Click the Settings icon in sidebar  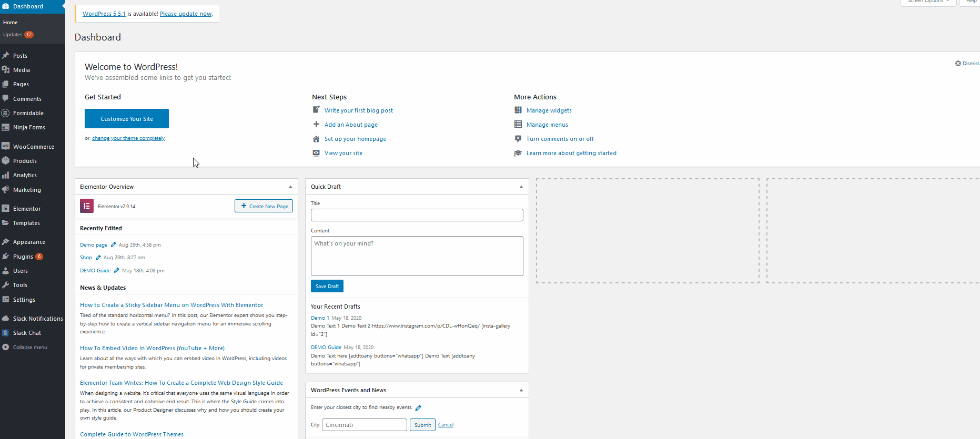coord(6,299)
